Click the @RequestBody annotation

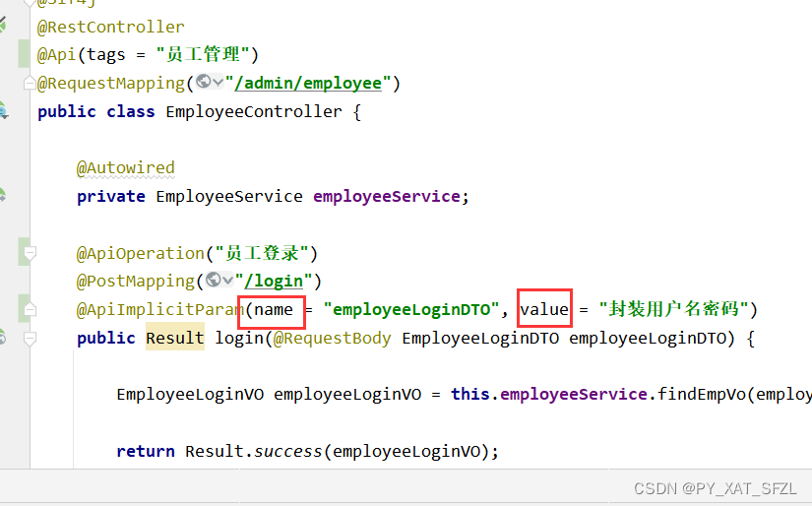click(332, 338)
